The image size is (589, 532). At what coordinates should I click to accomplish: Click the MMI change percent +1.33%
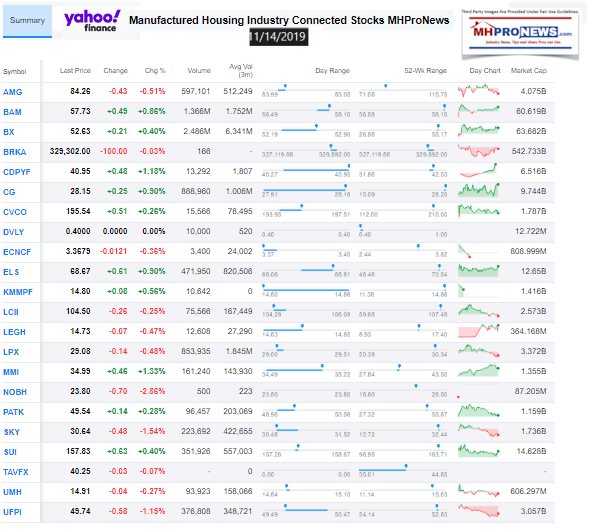coord(152,372)
